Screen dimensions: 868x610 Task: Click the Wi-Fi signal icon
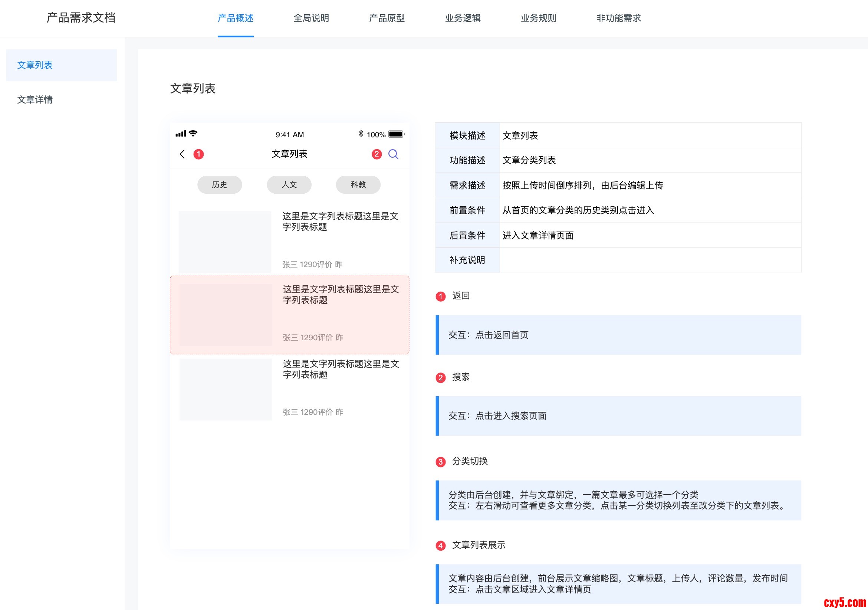(193, 134)
